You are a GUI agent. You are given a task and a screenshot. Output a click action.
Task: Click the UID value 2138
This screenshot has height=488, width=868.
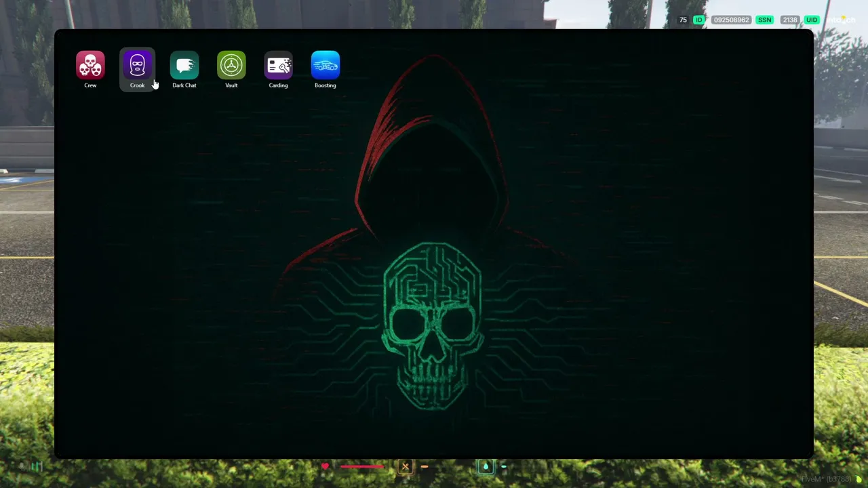(x=790, y=20)
